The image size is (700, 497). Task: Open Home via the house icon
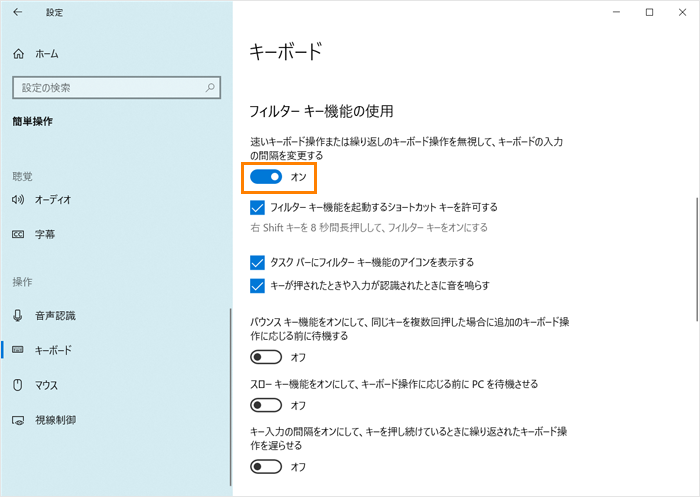(18, 54)
